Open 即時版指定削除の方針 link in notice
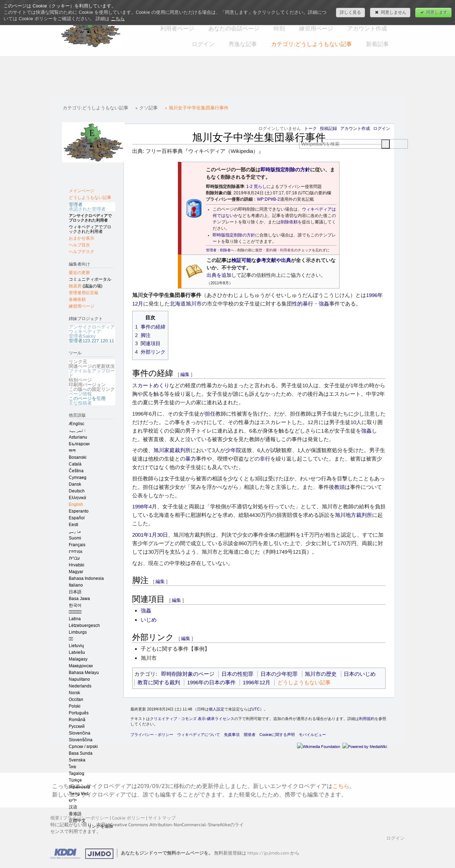 click(285, 170)
